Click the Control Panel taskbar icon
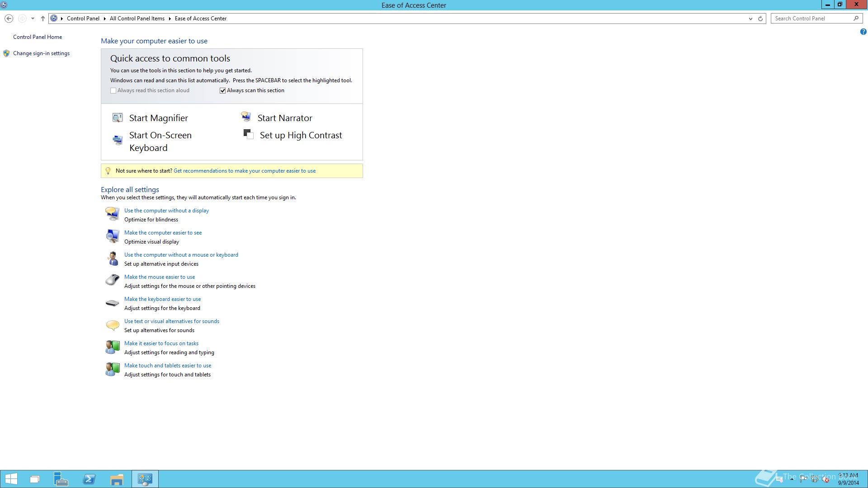The height and width of the screenshot is (488, 868). [145, 479]
